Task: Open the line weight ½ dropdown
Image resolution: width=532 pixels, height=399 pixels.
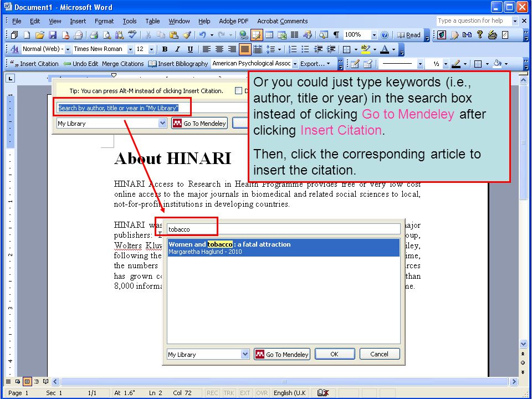Action: (x=446, y=64)
